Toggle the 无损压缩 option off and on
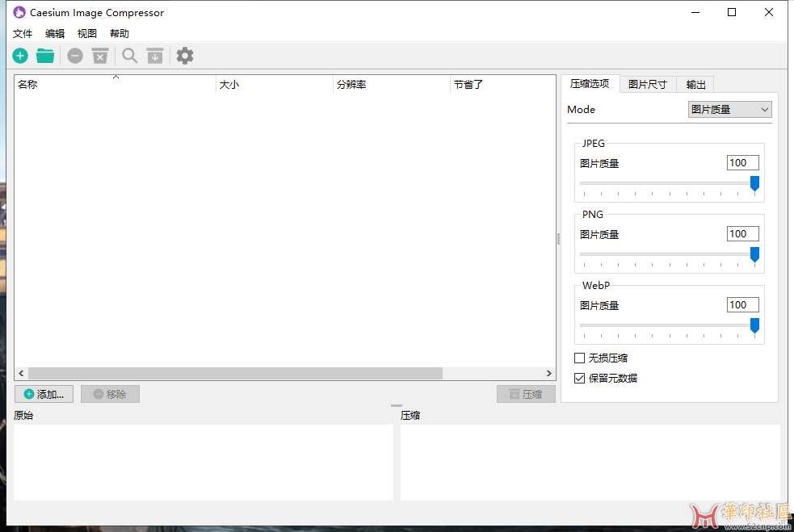The width and height of the screenshot is (794, 532). (x=578, y=358)
